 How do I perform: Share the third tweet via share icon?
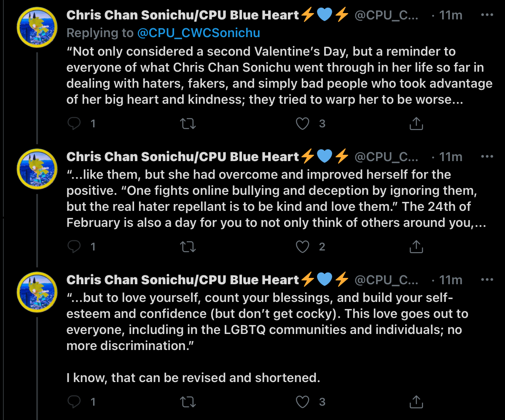coord(416,401)
